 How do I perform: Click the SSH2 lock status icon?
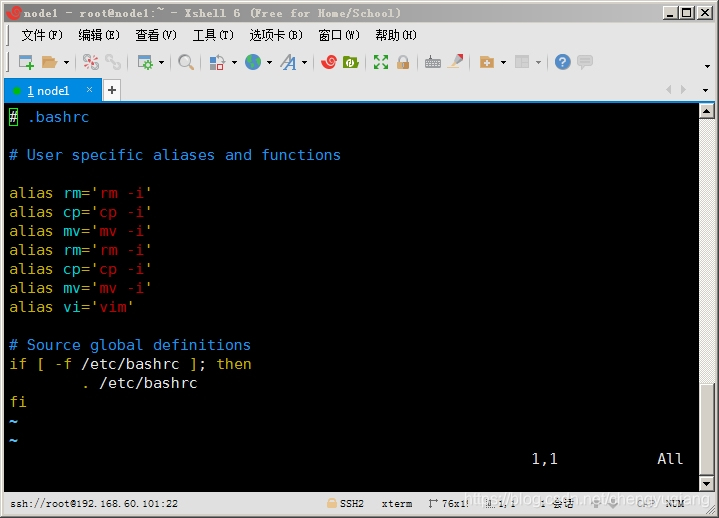332,503
